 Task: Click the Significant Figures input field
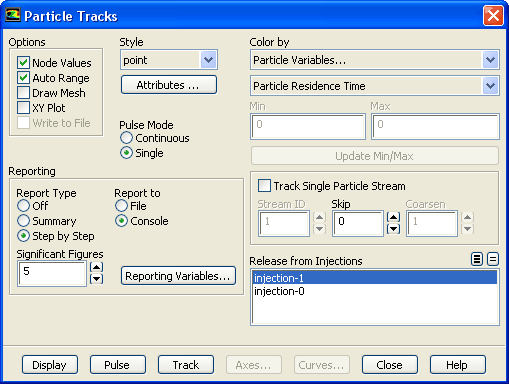point(52,273)
